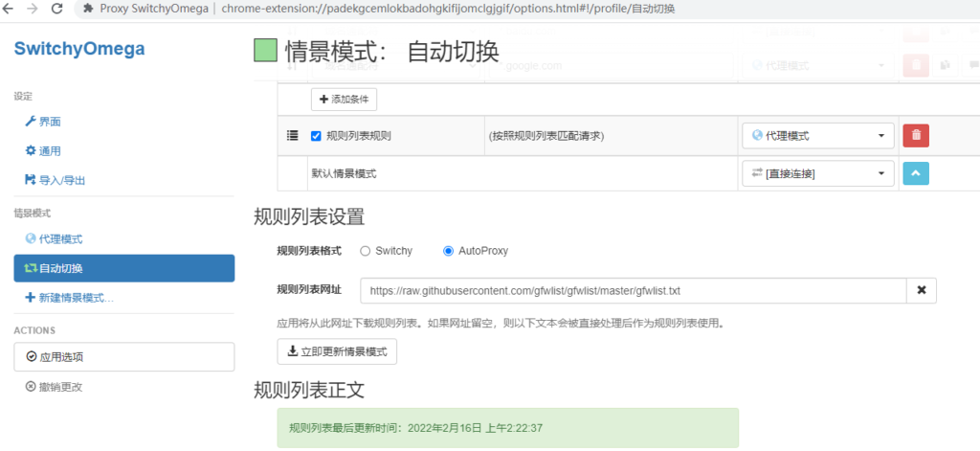The image size is (980, 451).
Task: Go back using the browser back arrow
Action: [11, 9]
